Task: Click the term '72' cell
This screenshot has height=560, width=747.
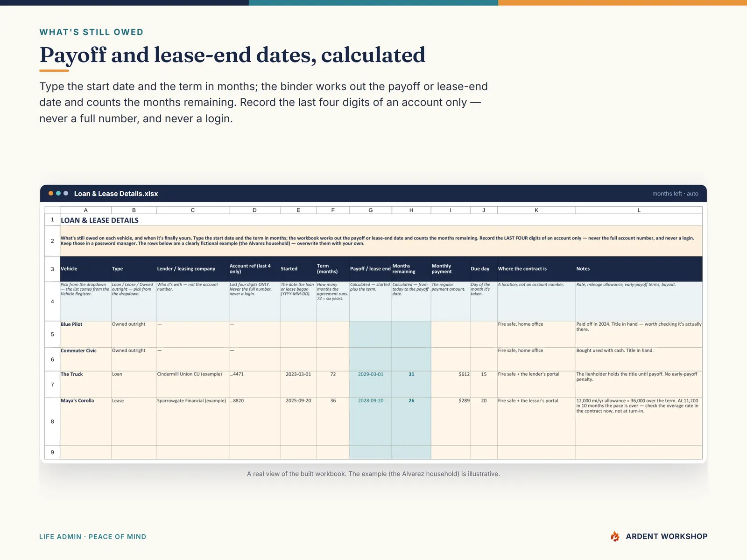Action: click(333, 385)
